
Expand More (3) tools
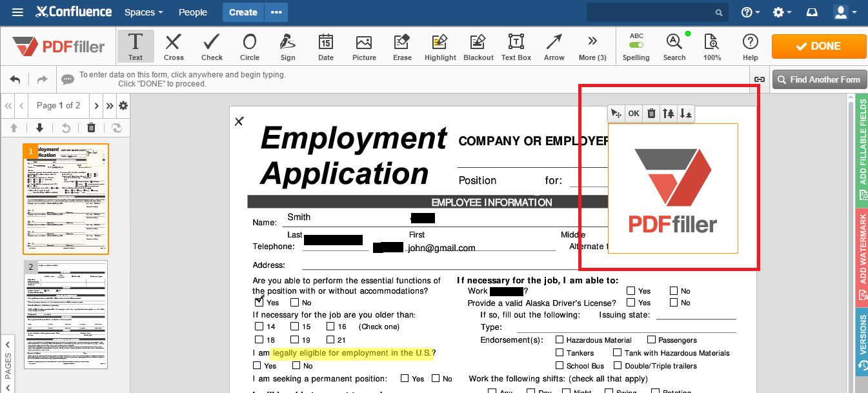pos(592,46)
